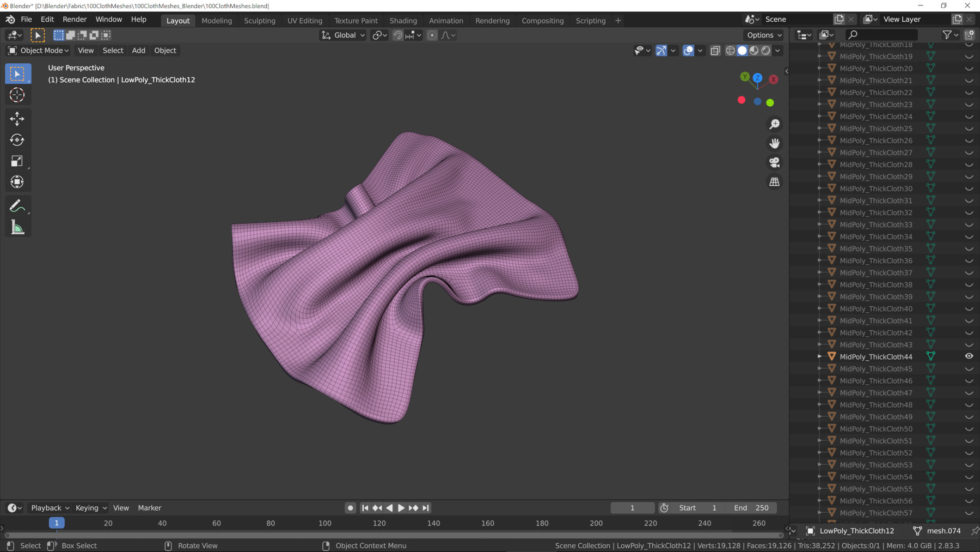Open the Global transform orientation dropdown
980x552 pixels.
(x=344, y=35)
